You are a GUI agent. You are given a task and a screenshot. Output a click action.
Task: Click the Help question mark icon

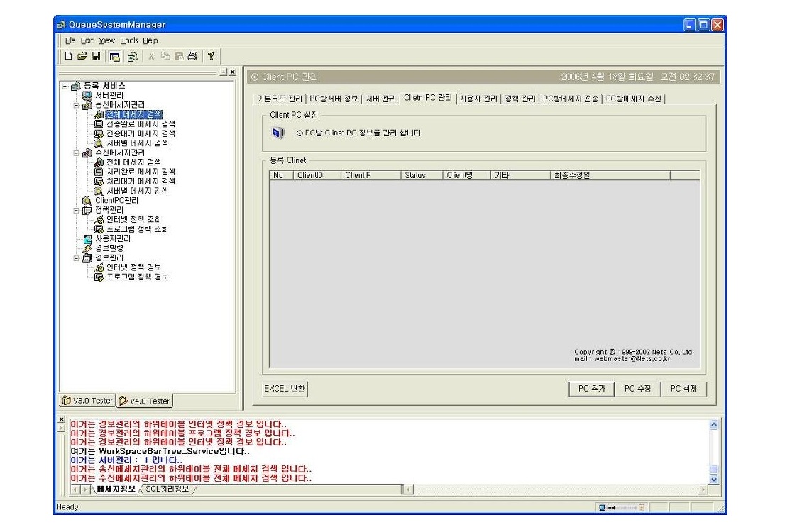[x=211, y=56]
